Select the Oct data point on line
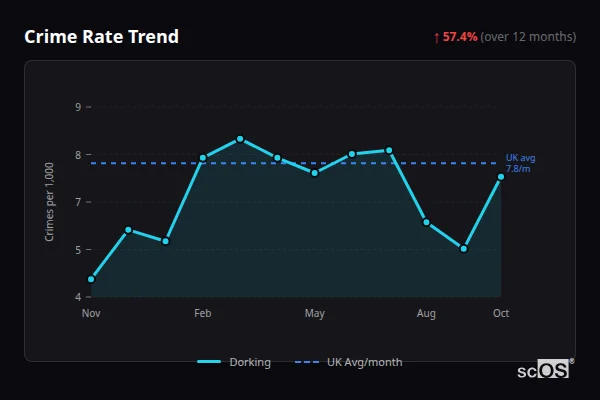 (501, 177)
